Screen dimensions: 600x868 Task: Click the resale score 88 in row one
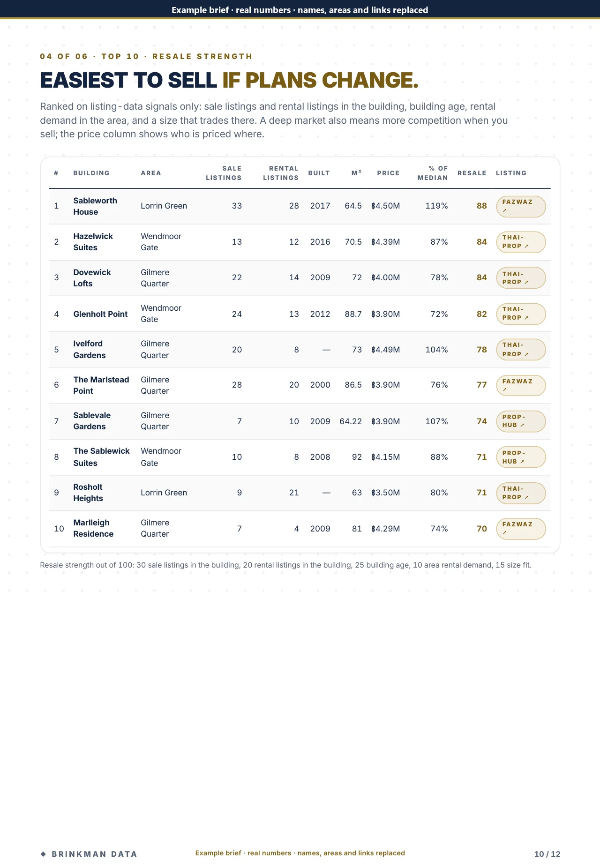pos(481,206)
